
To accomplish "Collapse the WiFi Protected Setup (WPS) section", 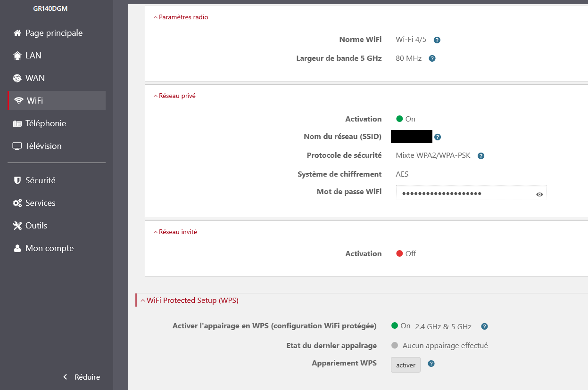I will coord(190,301).
